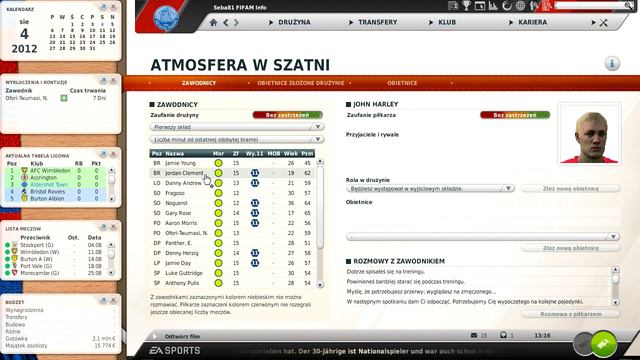Open the mail inbox icon in status bar
The image size is (640, 360).
click(x=474, y=336)
